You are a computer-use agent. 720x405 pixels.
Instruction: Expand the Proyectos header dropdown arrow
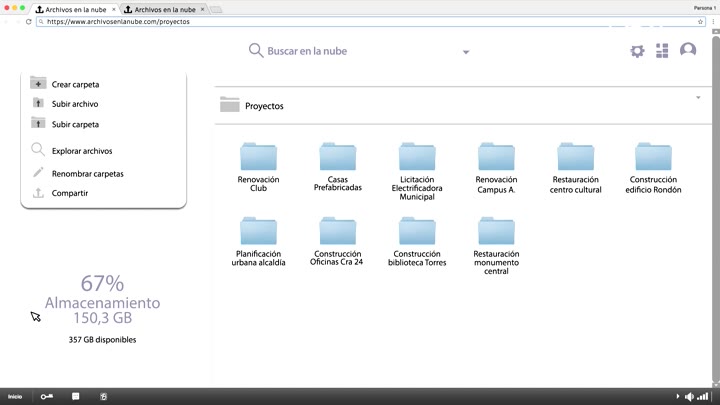[x=698, y=98]
